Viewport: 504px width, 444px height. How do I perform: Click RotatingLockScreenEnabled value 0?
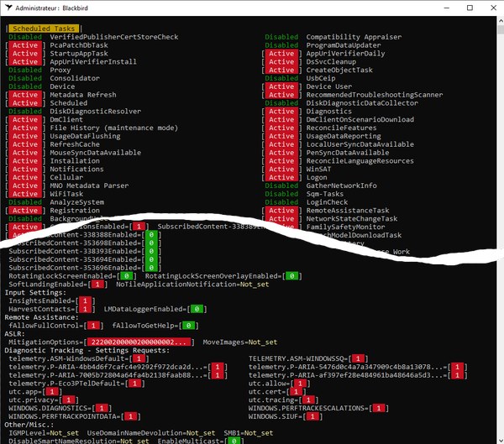(127, 276)
